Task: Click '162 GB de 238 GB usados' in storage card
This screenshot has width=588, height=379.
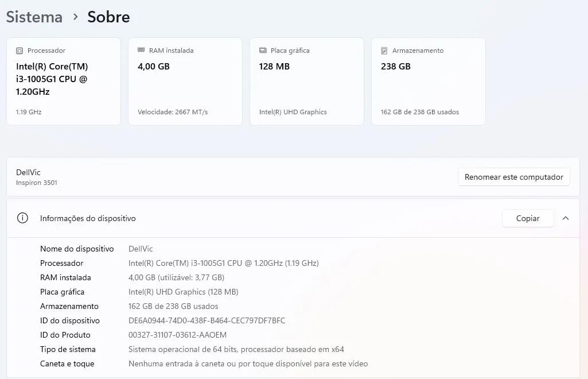Action: pyautogui.click(x=419, y=112)
